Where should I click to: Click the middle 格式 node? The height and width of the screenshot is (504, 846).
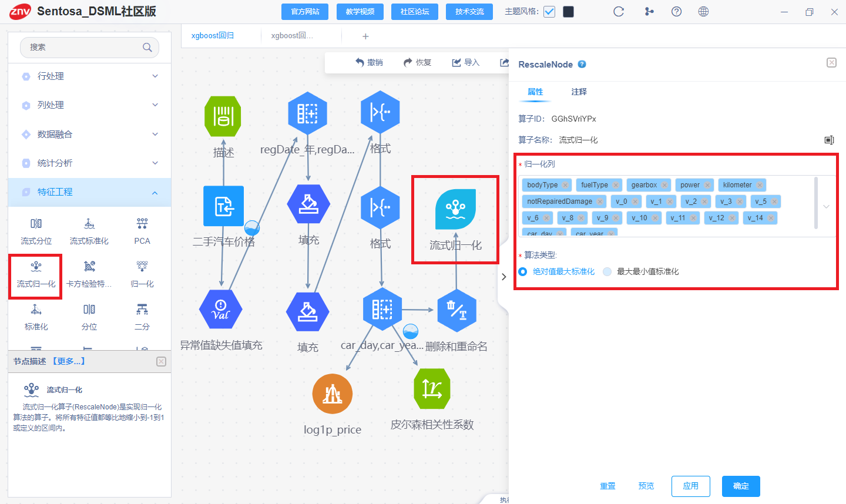pos(380,207)
